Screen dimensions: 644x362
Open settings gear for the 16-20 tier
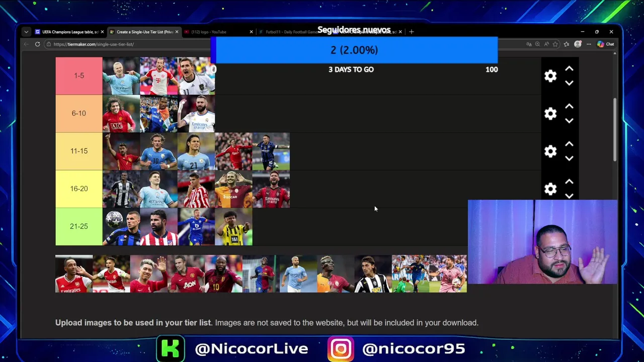tap(550, 189)
